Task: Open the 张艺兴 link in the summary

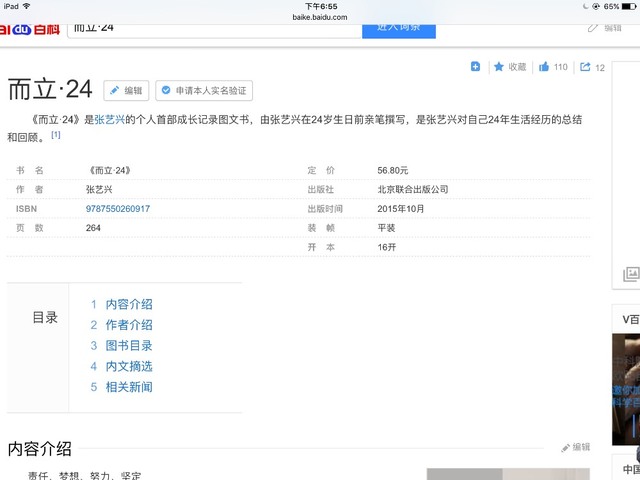Action: 109,120
